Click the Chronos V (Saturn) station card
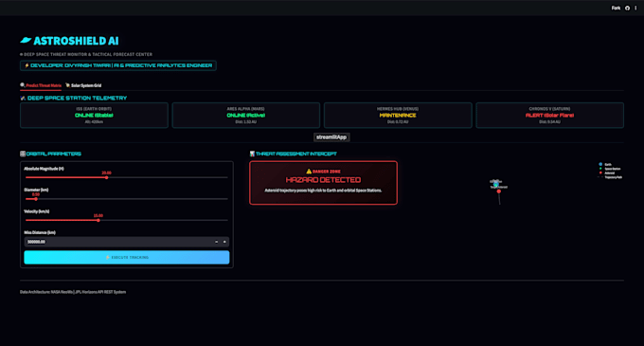 (x=549, y=116)
